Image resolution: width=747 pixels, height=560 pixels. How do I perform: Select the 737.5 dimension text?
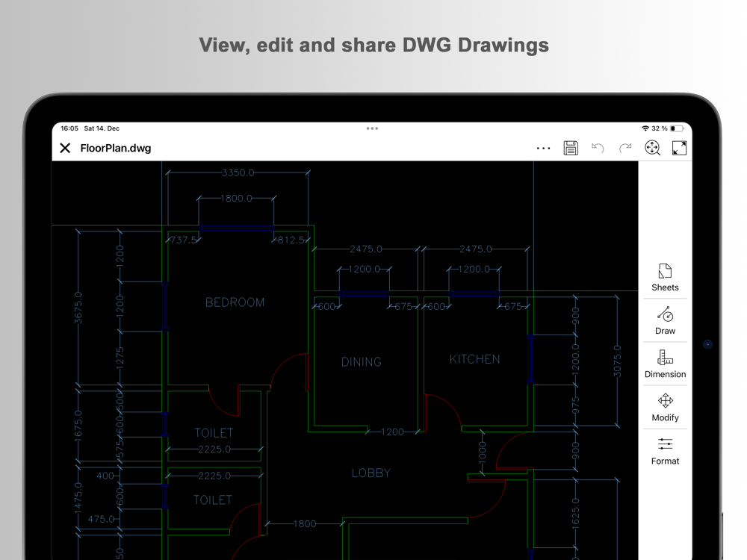pyautogui.click(x=184, y=240)
